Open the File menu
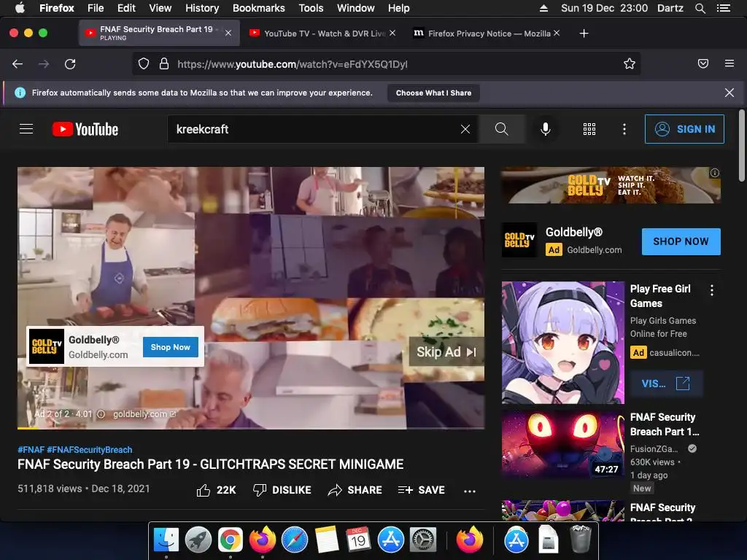 click(x=96, y=8)
